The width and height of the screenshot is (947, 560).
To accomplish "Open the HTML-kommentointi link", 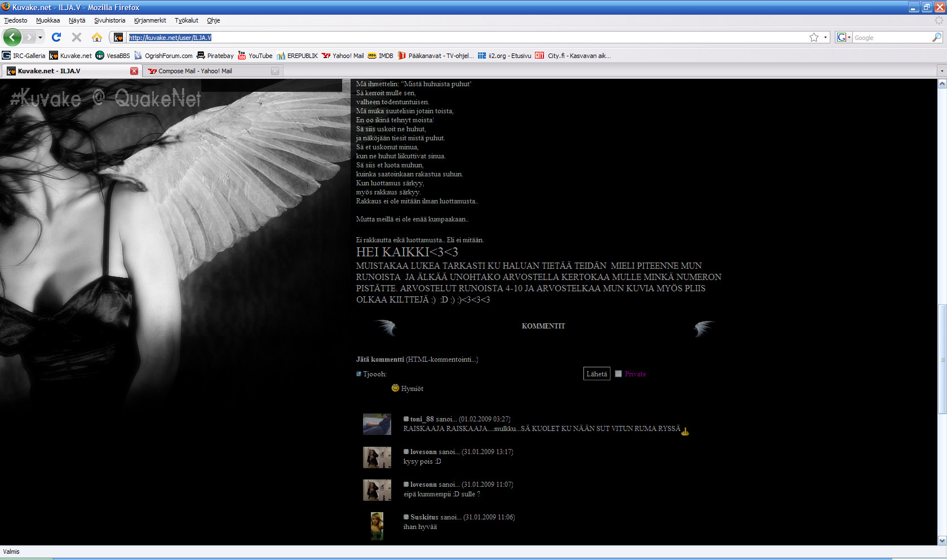I will coord(442,359).
